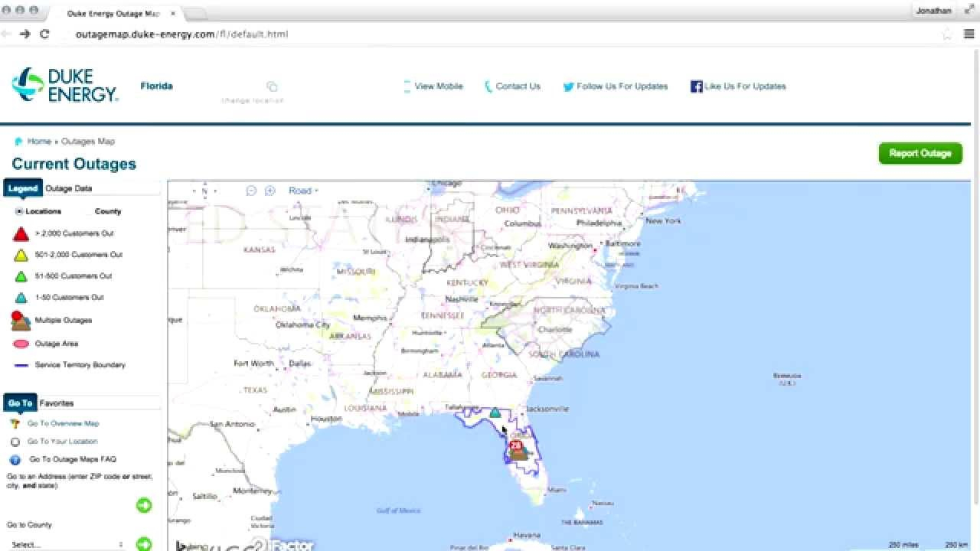The height and width of the screenshot is (551, 980).
Task: Click Go To Your Location link
Action: tap(62, 442)
